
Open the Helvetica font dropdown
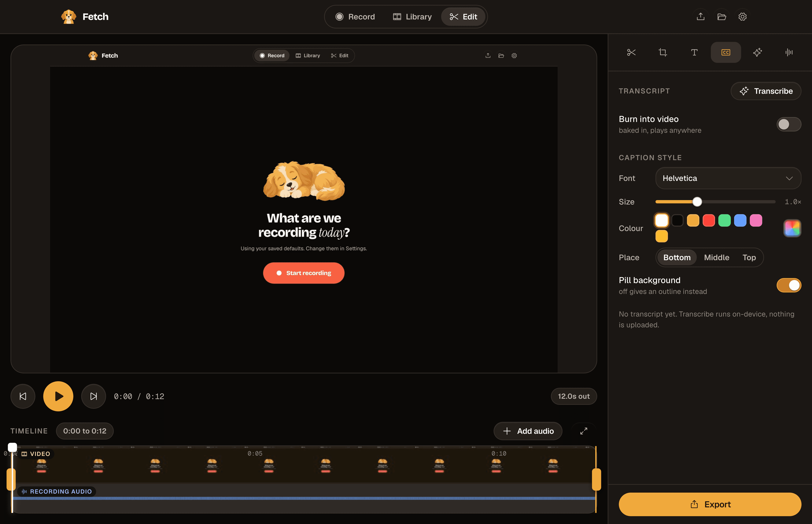728,178
